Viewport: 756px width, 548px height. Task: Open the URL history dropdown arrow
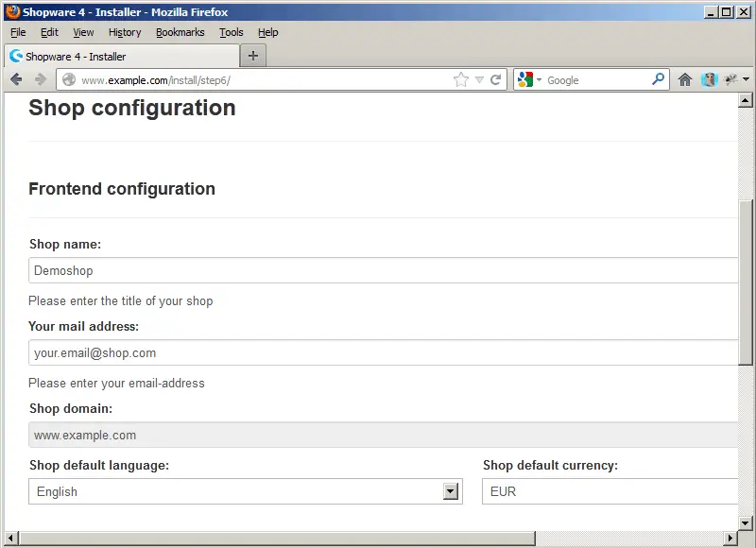(479, 80)
